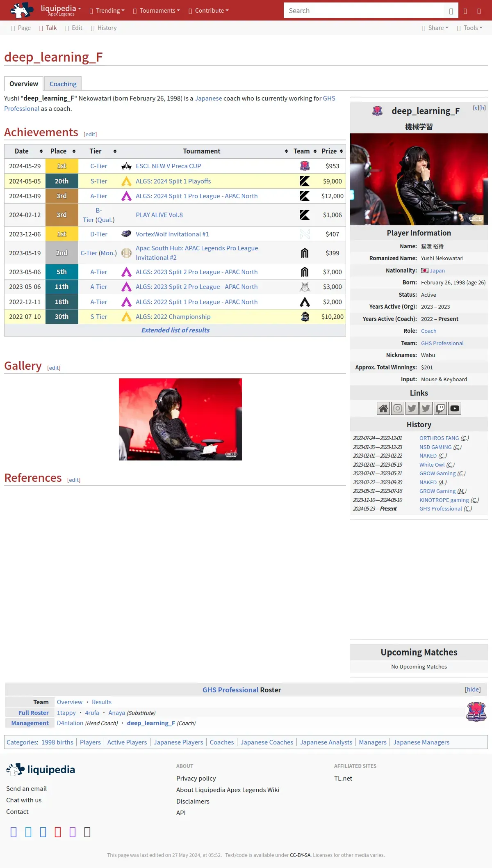Open the YouTube channel link icon
The width and height of the screenshot is (492, 868).
click(x=455, y=408)
